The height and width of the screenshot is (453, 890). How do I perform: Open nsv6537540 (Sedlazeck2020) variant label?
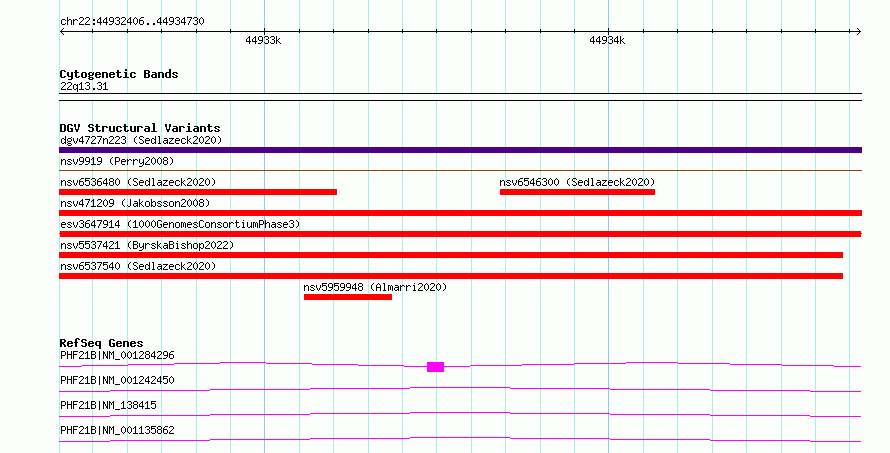(138, 266)
